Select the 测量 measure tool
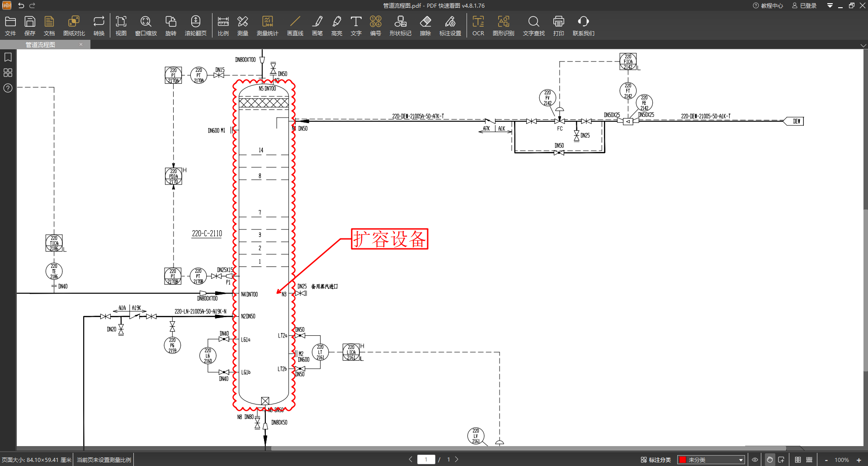868x466 pixels. tap(243, 26)
